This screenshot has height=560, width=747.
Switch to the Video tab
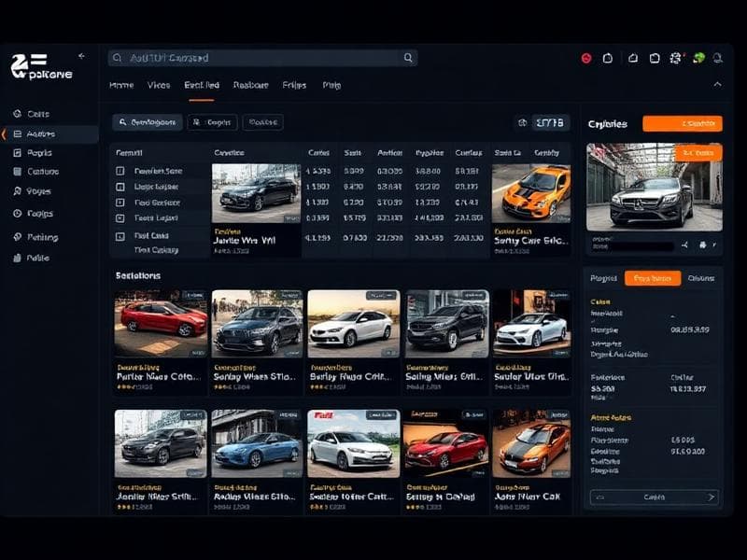click(x=159, y=85)
